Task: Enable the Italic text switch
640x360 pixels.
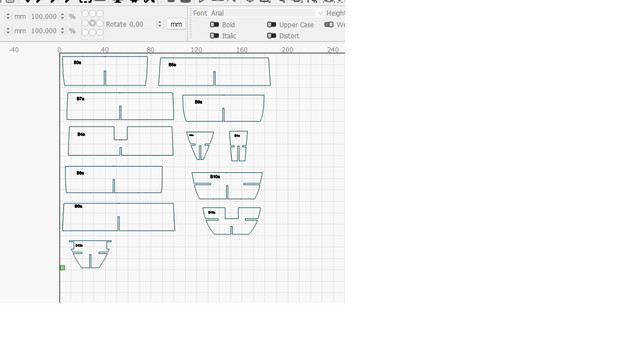Action: click(214, 36)
